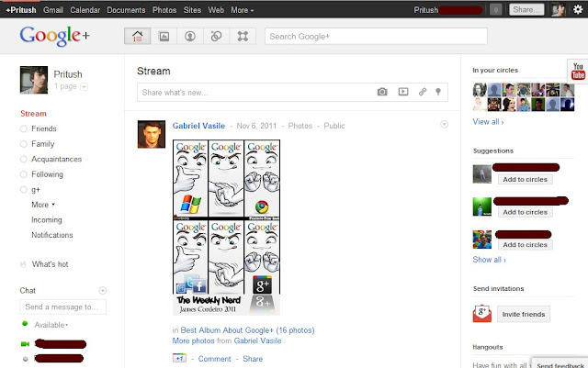Click the add-video icon in share box
Screen dimensions: 588x368
pos(403,92)
